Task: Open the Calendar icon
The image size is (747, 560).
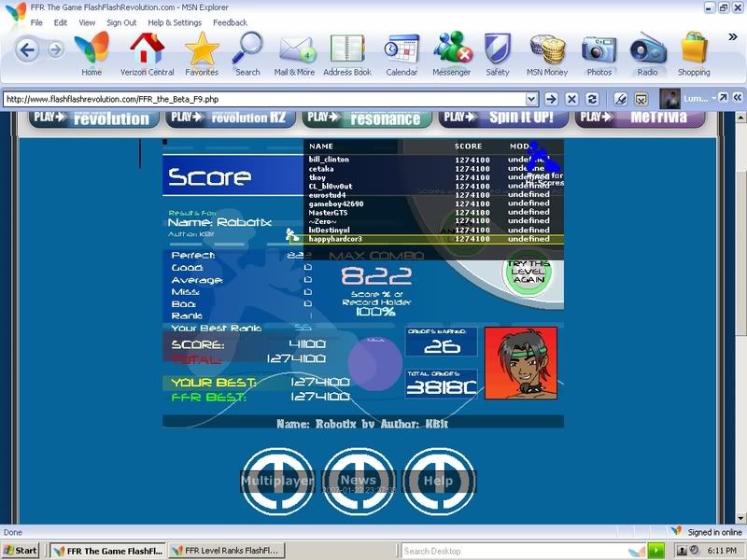Action: click(x=402, y=53)
